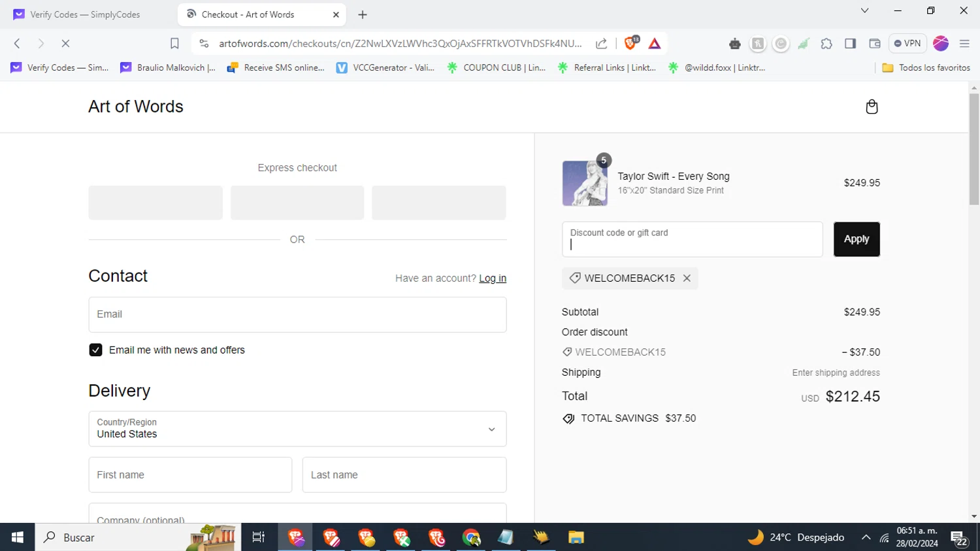Open the weather widget 24°C Despejado

click(x=796, y=537)
